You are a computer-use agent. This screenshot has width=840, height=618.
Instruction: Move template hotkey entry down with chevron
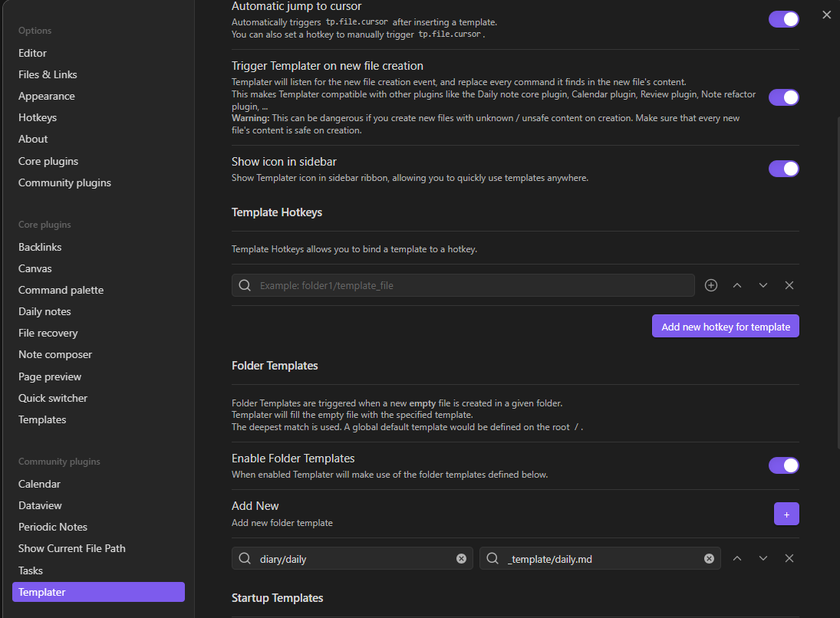pos(763,285)
